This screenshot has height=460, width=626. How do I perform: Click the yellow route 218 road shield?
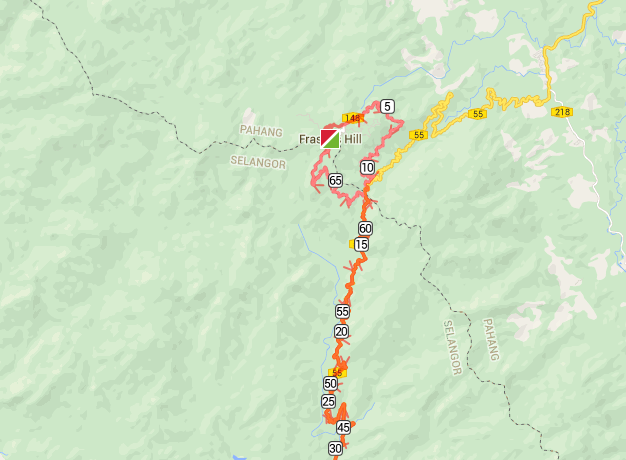click(562, 112)
